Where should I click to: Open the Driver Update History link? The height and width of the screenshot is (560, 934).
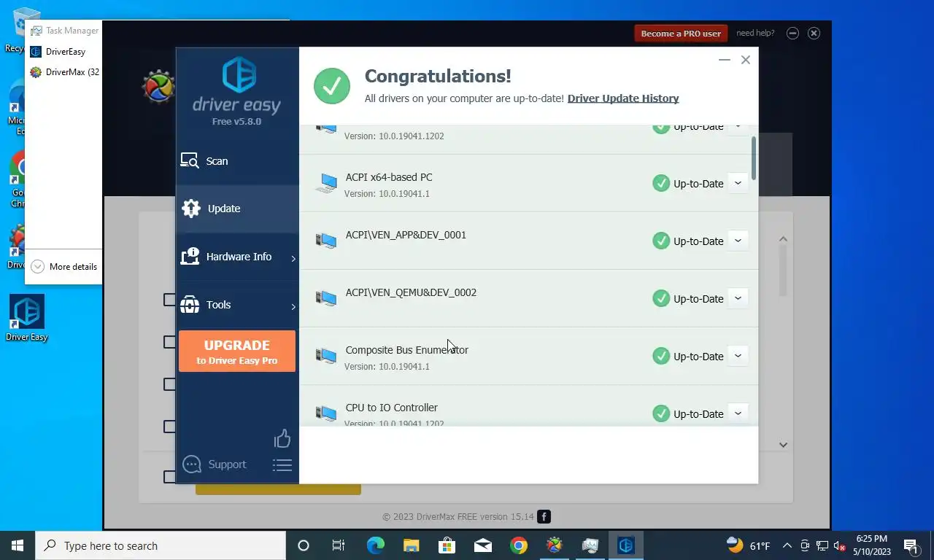[623, 98]
